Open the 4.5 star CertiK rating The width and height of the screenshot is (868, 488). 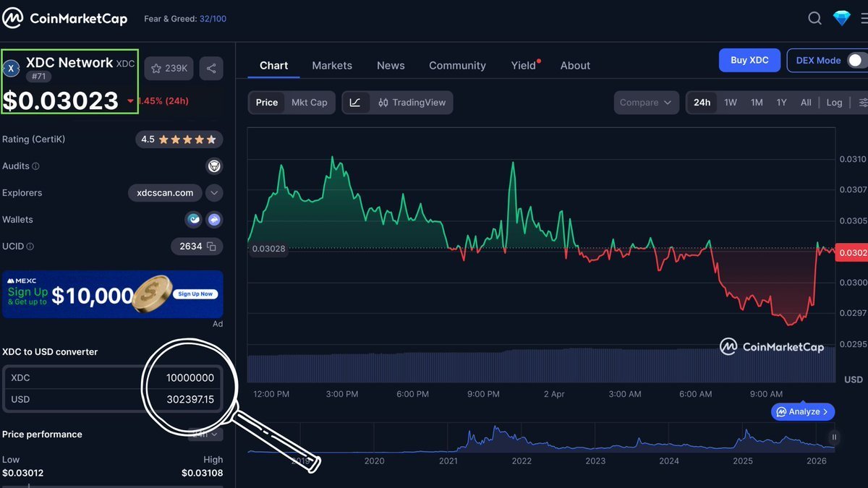[179, 140]
